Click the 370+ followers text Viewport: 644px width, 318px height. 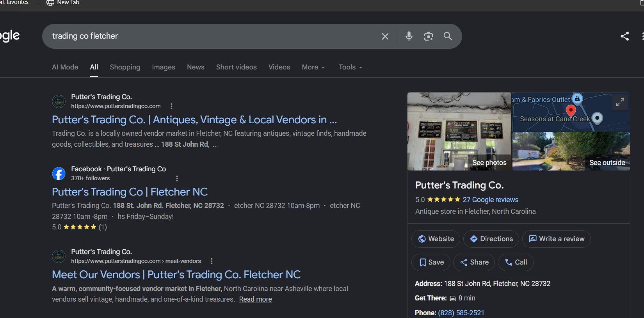point(91,178)
